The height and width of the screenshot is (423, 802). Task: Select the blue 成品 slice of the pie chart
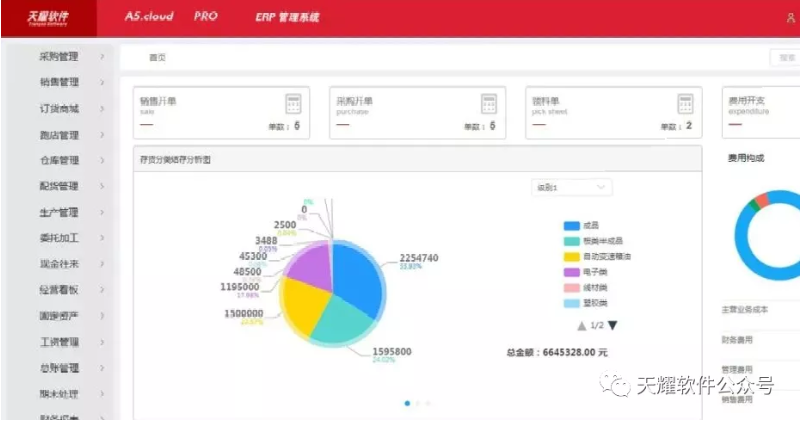point(358,279)
